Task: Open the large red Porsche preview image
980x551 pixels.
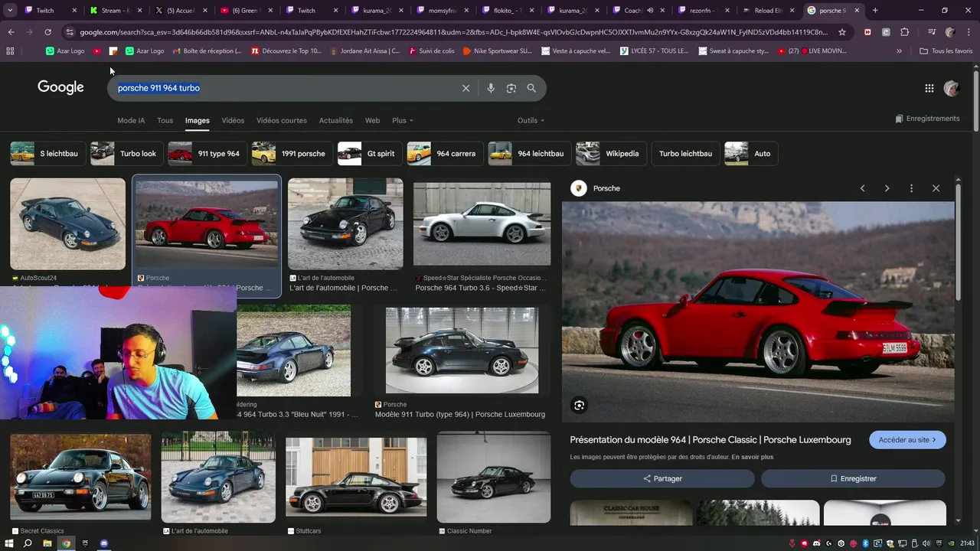Action: point(758,311)
